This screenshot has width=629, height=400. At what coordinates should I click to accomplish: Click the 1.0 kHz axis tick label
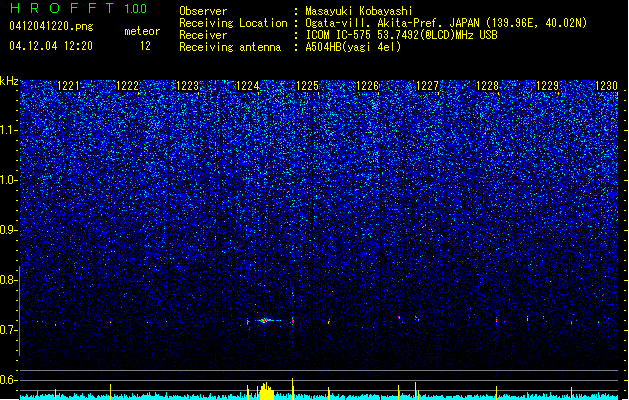[9, 180]
